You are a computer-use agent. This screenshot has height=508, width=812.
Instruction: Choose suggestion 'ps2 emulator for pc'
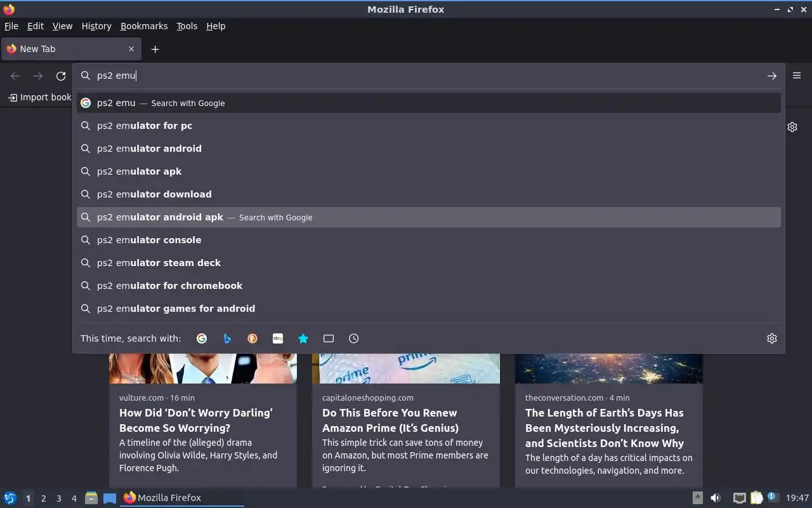429,126
